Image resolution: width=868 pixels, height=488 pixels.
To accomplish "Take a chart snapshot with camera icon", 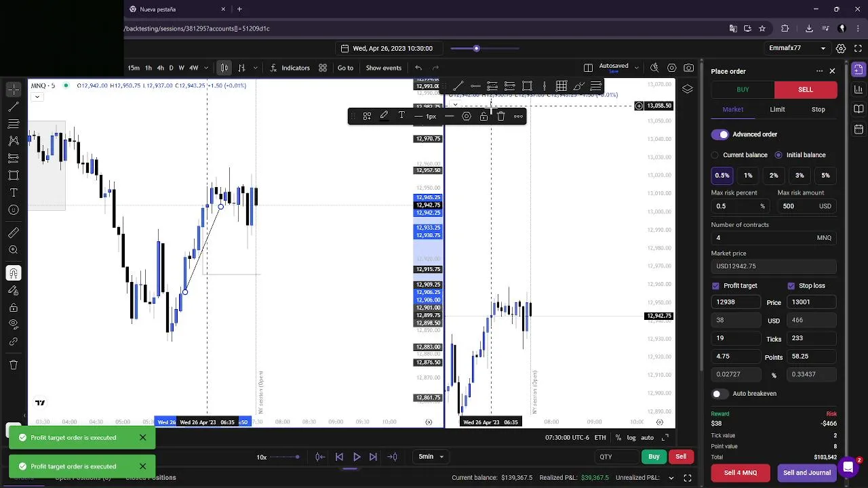I will [x=689, y=68].
